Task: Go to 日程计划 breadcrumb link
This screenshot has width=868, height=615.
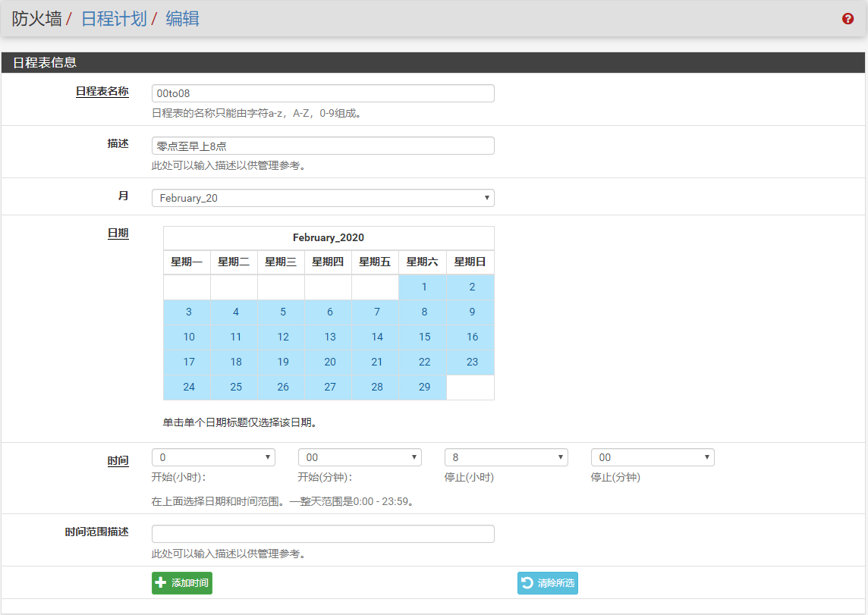Action: click(114, 19)
